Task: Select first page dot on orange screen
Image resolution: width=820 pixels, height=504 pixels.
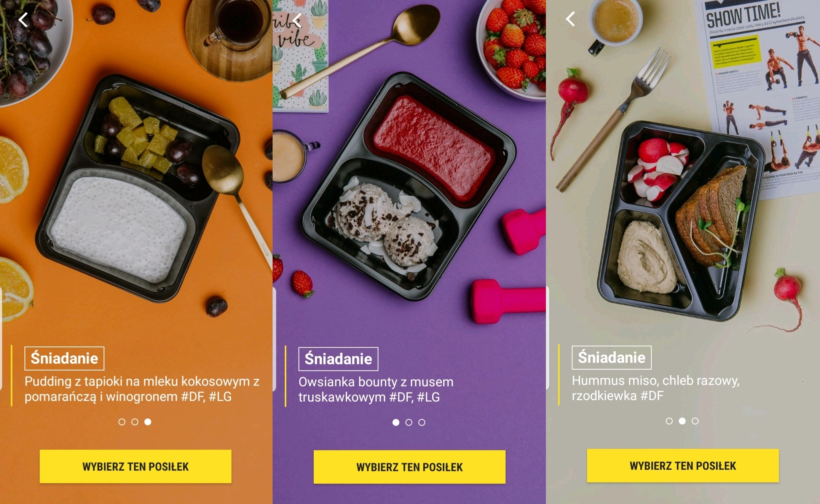Action: coord(122,422)
